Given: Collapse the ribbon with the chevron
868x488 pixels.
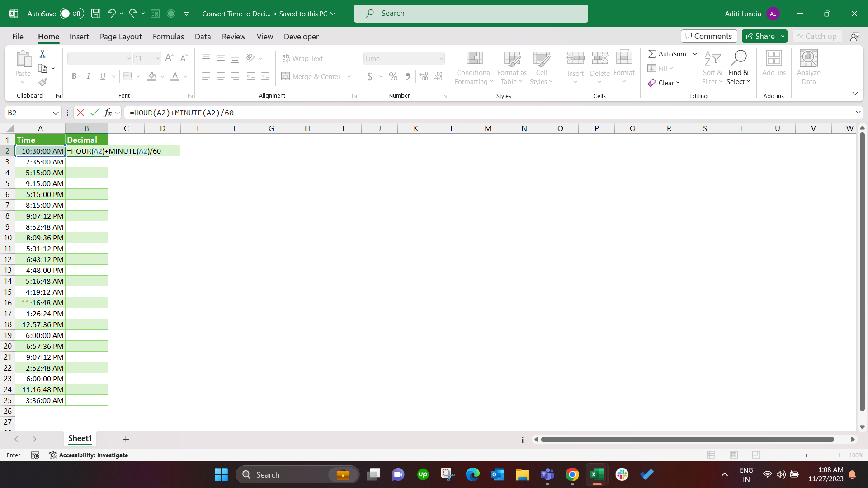Looking at the screenshot, I should click(855, 94).
